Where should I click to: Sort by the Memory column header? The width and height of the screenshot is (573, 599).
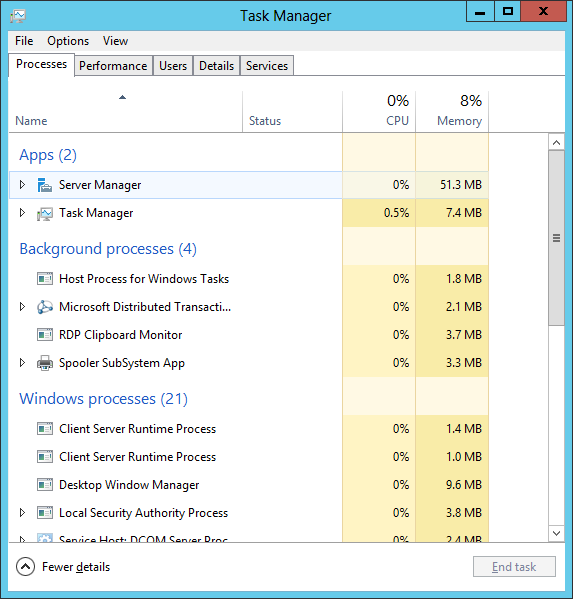(x=452, y=112)
